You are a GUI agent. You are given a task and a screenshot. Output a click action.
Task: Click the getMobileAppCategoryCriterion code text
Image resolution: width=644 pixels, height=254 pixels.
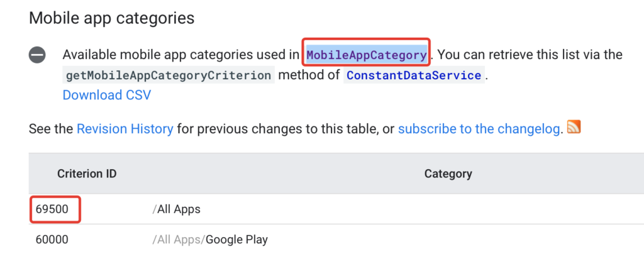169,75
